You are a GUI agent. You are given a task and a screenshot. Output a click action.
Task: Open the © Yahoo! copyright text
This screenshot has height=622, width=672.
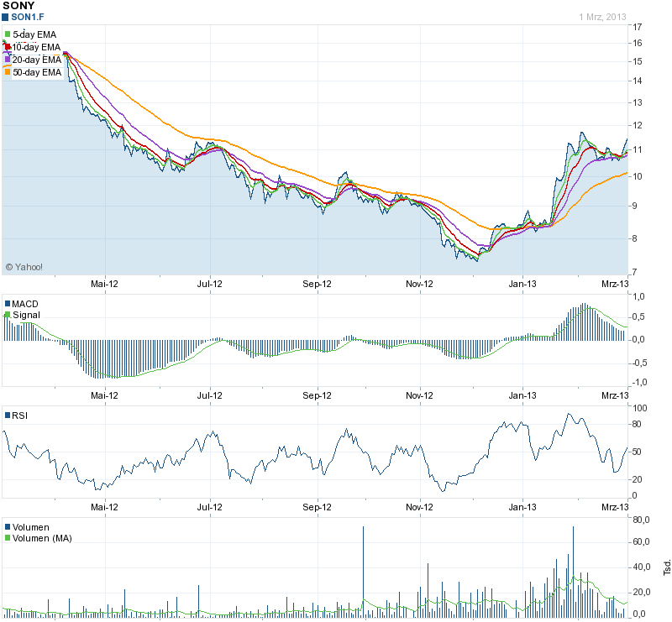pyautogui.click(x=24, y=267)
